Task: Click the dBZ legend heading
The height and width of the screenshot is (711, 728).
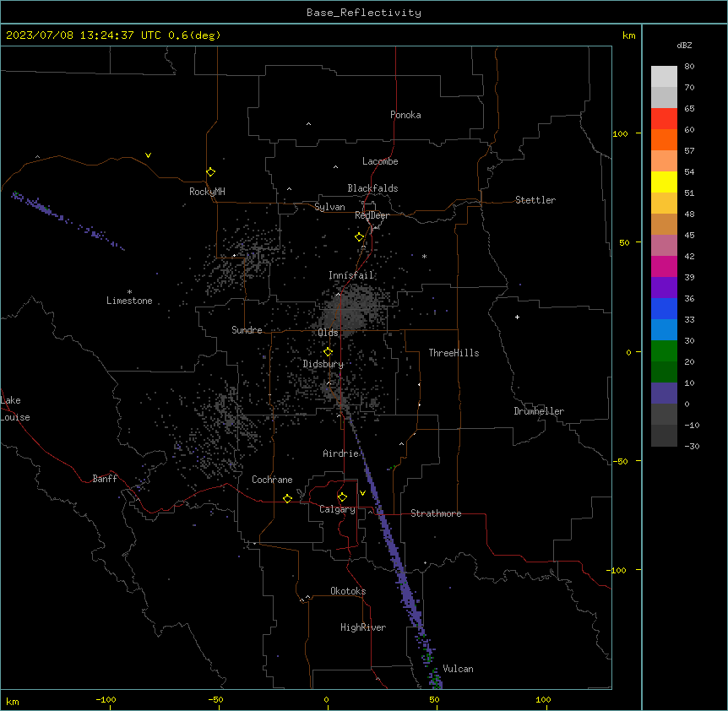Action: click(x=684, y=45)
